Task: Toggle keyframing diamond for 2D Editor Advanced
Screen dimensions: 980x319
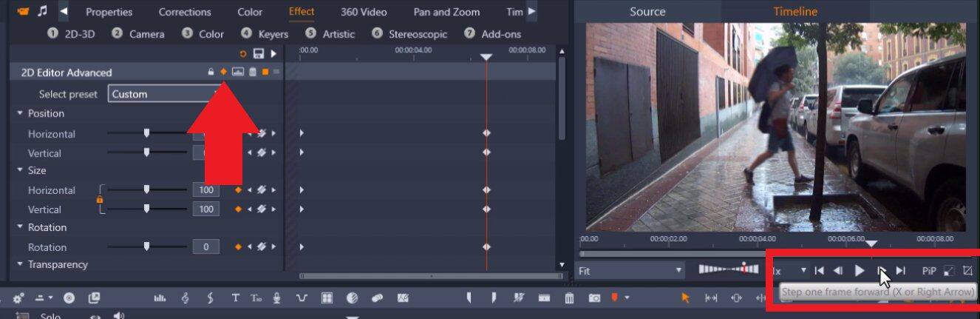Action: (223, 72)
